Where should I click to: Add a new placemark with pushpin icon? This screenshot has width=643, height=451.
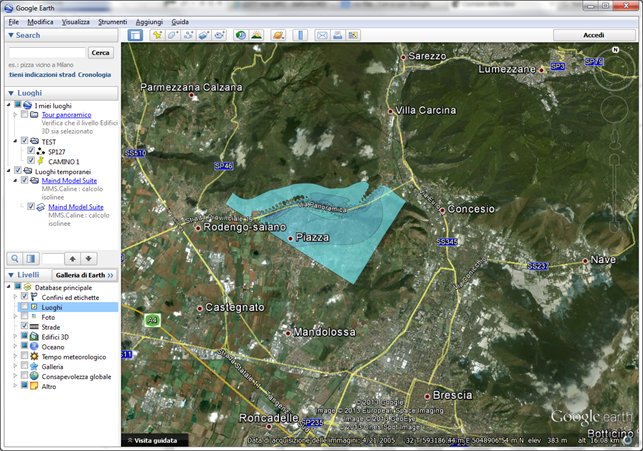(157, 35)
